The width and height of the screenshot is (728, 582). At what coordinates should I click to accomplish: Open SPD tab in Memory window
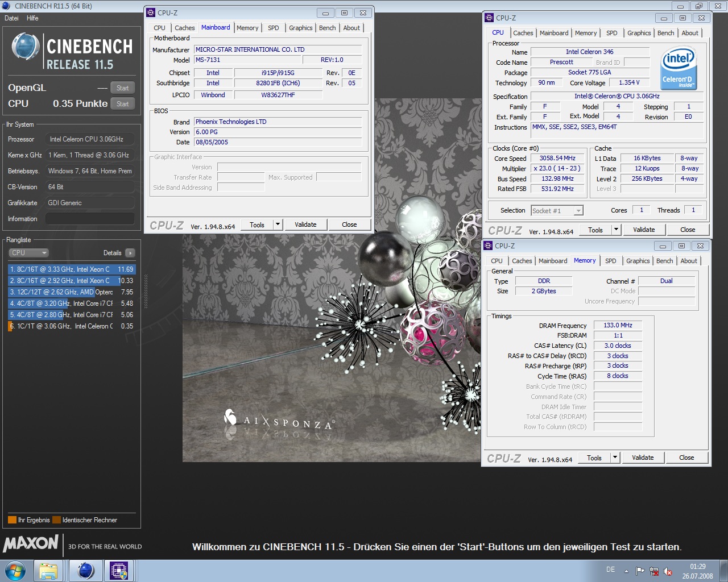tap(611, 261)
